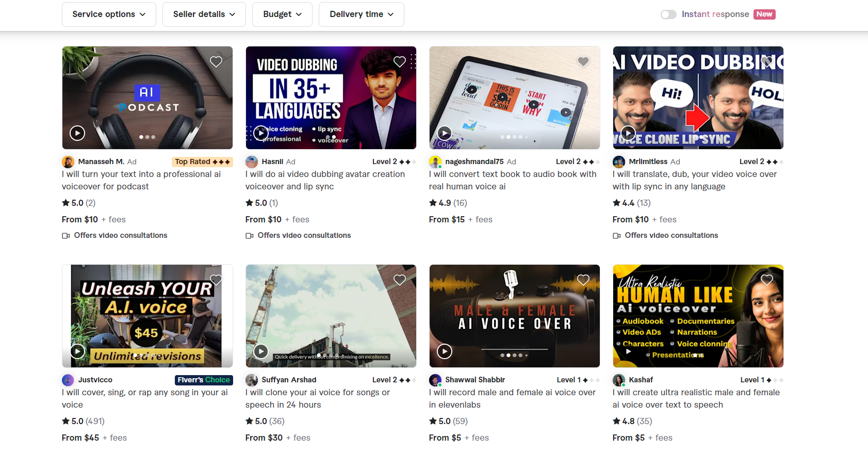Play Suffyan Arshad's voice clone video
This screenshot has height=452, width=868.
tap(261, 351)
